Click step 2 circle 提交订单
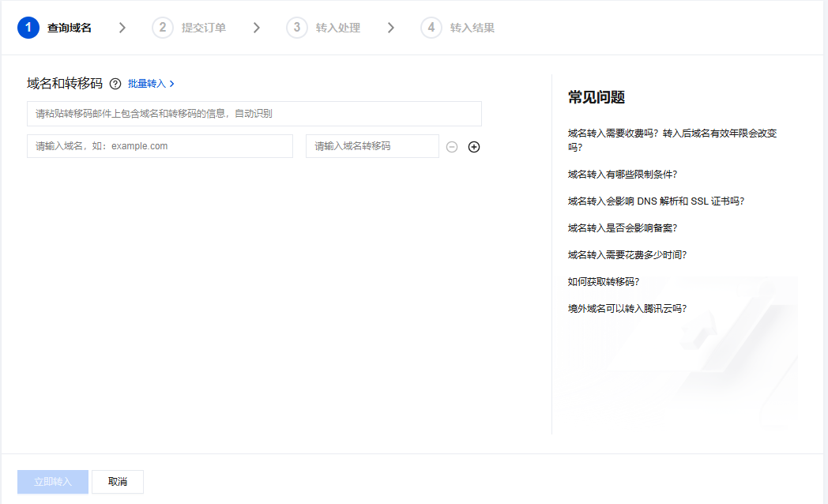The width and height of the screenshot is (828, 504). click(162, 28)
